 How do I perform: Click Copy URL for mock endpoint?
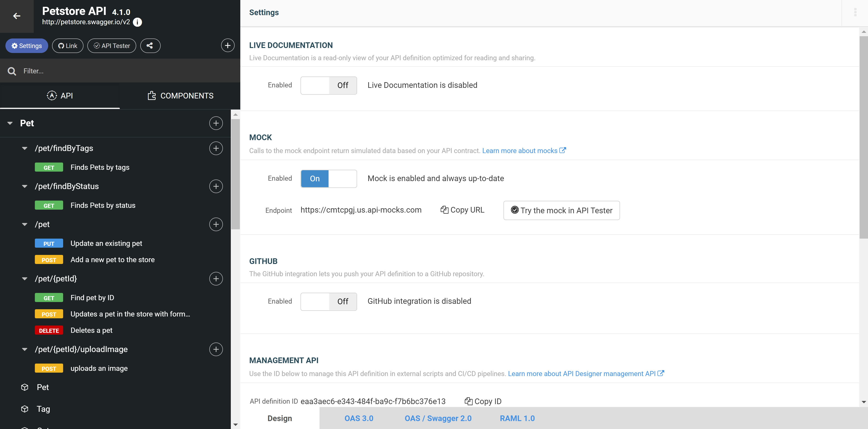[462, 210]
